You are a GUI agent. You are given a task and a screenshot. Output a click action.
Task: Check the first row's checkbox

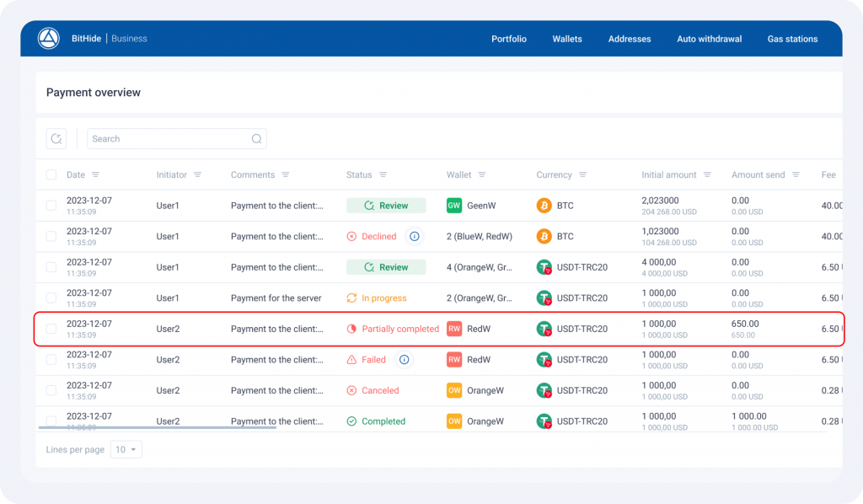point(51,206)
